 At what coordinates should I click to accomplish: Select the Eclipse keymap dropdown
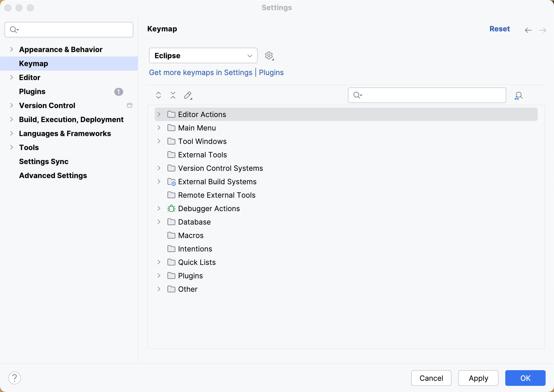[x=203, y=55]
